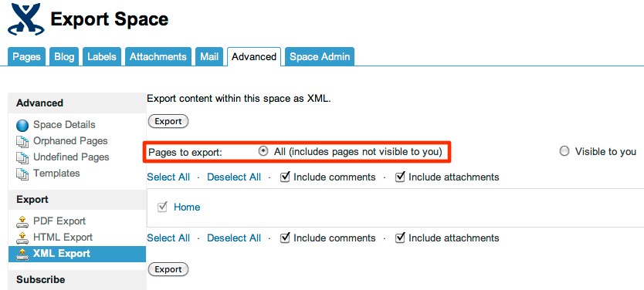Select the 'Visible to you' radio button
This screenshot has height=290, width=644.
pos(564,151)
